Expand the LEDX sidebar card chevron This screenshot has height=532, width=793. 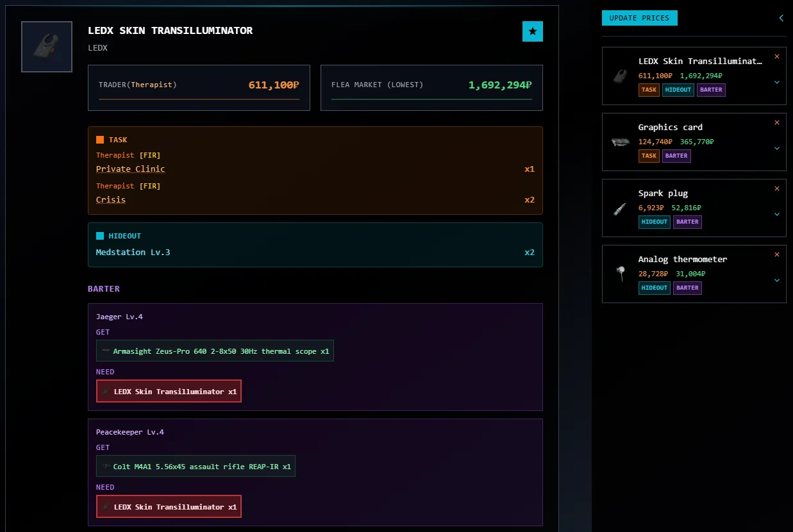777,82
